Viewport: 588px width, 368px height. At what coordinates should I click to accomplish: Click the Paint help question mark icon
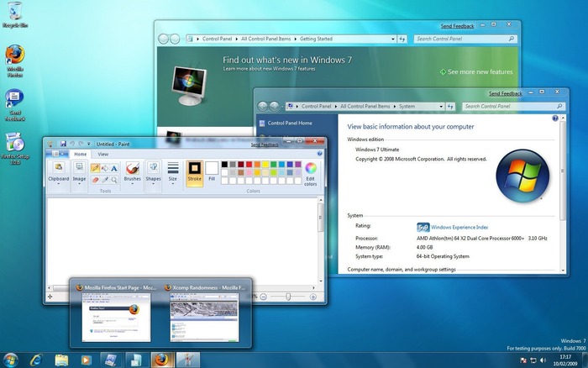coord(319,154)
